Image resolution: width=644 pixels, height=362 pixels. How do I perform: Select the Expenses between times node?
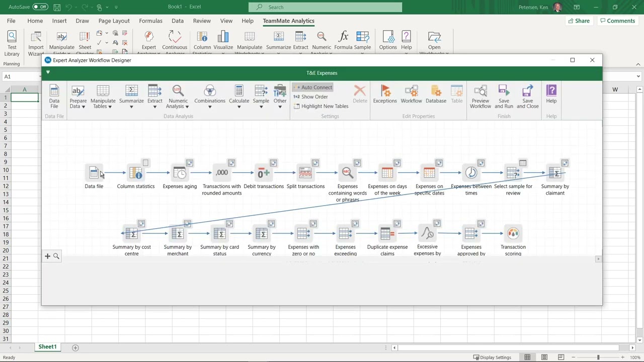pos(471,173)
